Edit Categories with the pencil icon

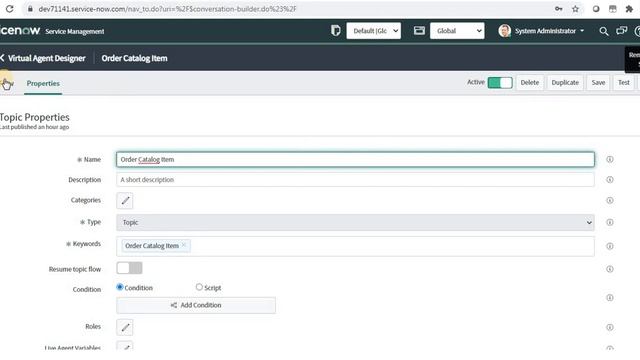[125, 200]
